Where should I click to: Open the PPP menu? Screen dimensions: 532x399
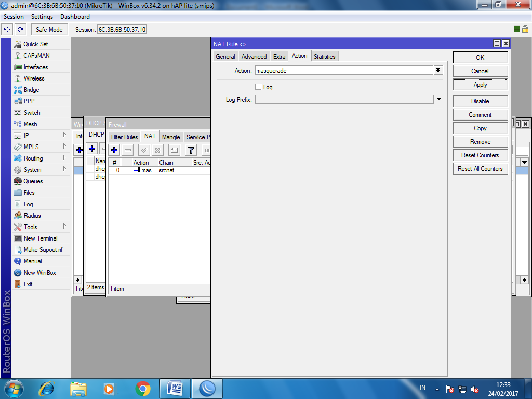coord(41,101)
